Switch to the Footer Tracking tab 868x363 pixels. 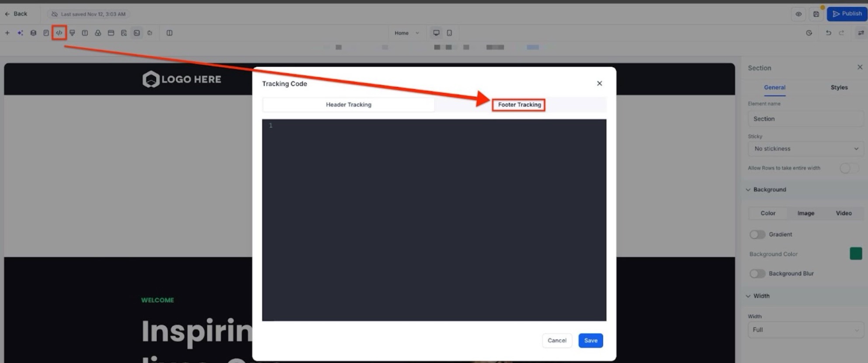(x=519, y=105)
